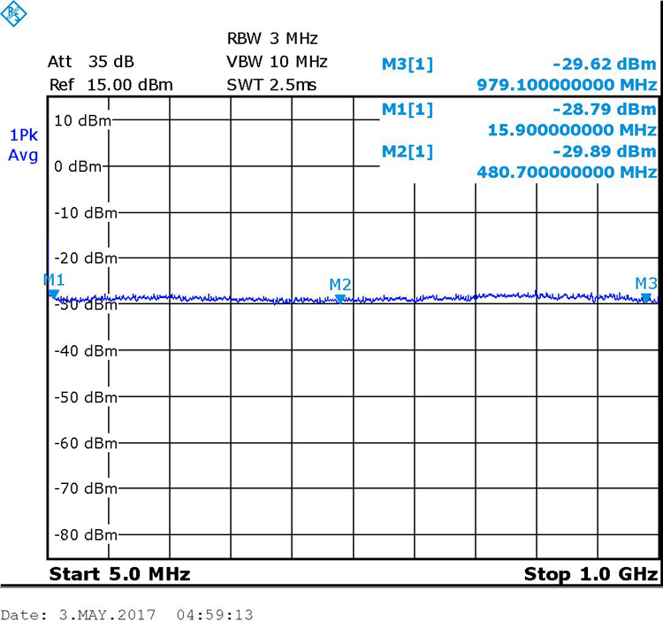This screenshot has width=663, height=644.
Task: Click the -28.79 dBm marker level value
Action: point(604,109)
